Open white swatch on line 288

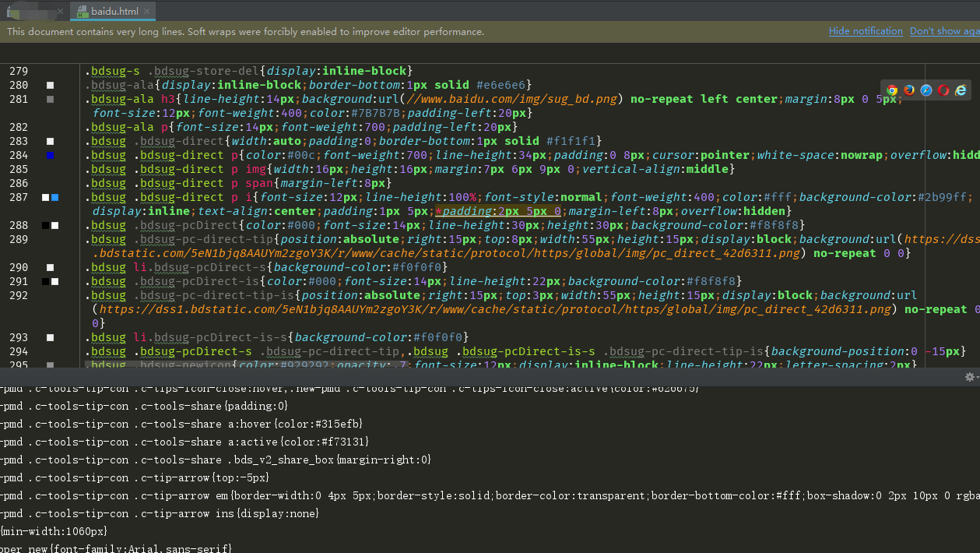click(54, 225)
